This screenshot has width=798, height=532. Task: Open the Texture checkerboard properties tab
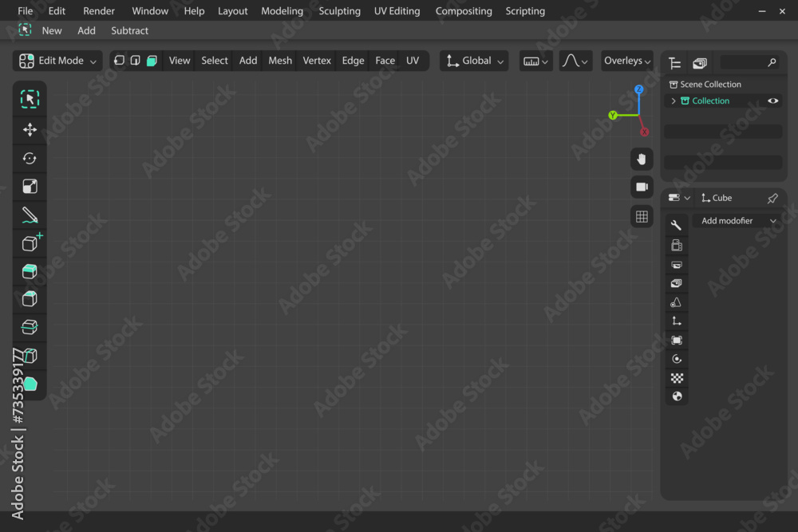(677, 378)
